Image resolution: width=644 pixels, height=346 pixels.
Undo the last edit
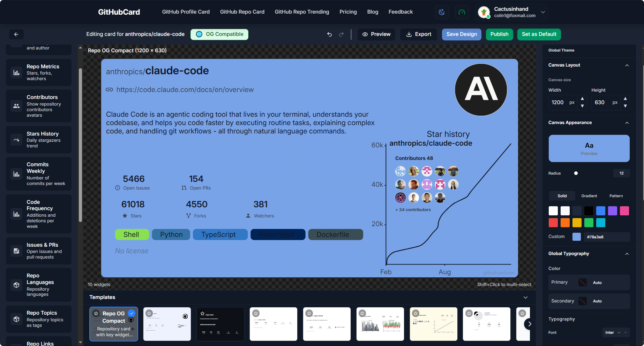pyautogui.click(x=329, y=34)
